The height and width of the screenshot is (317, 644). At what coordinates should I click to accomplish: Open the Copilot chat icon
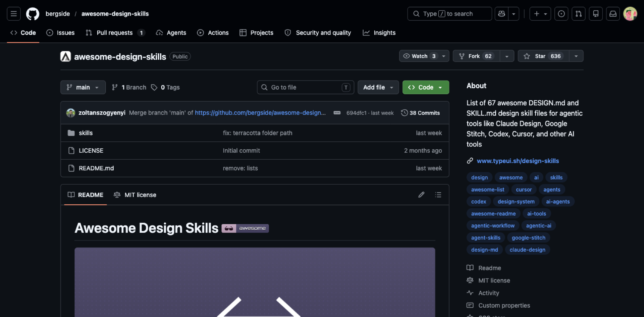502,14
